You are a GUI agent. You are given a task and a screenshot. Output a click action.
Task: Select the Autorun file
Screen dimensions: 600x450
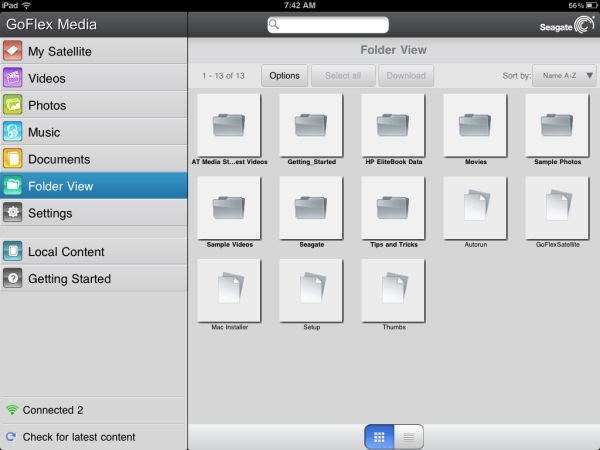pyautogui.click(x=475, y=208)
